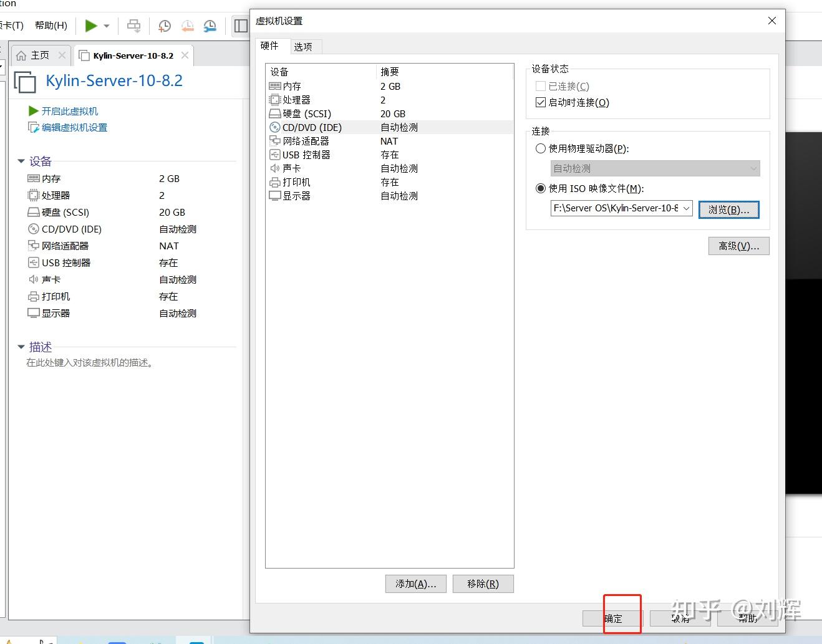Click 处理器 icon in main window device list
The width and height of the screenshot is (822, 644).
pyautogui.click(x=34, y=195)
